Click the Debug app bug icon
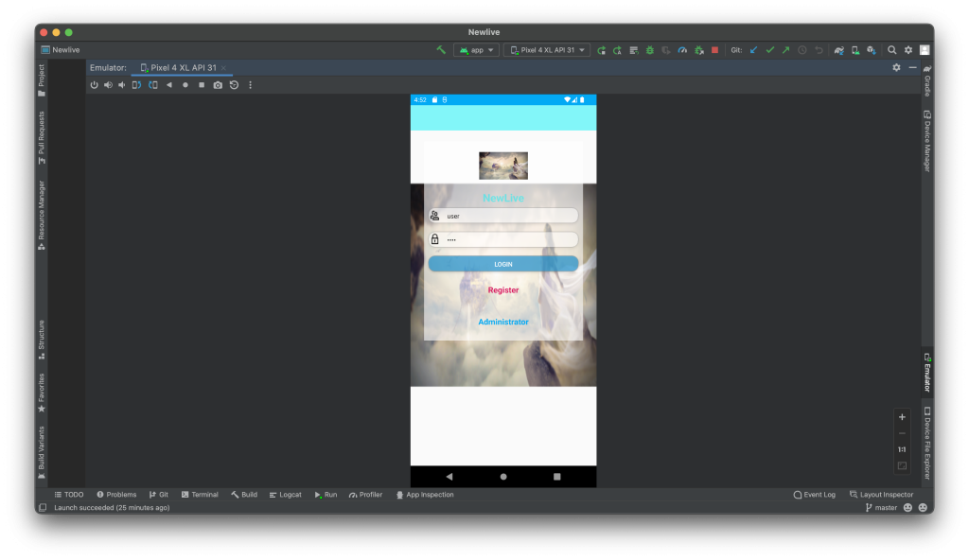969x560 pixels. tap(650, 50)
